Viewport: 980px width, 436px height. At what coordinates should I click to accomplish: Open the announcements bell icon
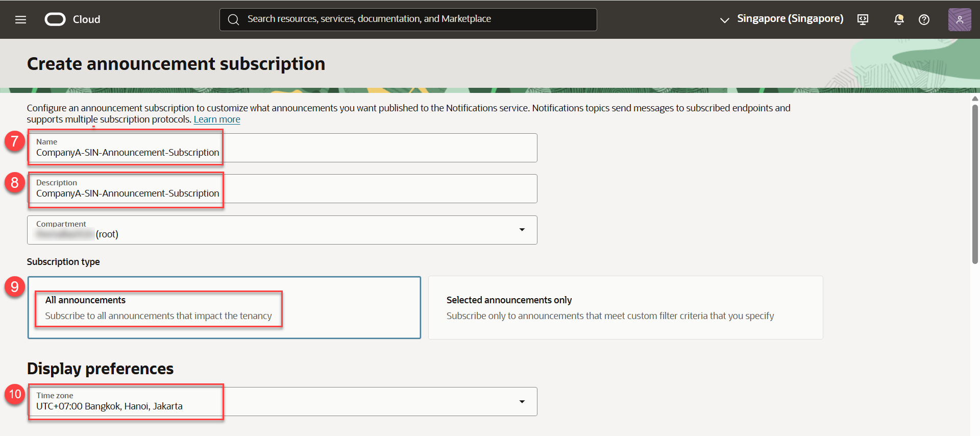click(899, 19)
